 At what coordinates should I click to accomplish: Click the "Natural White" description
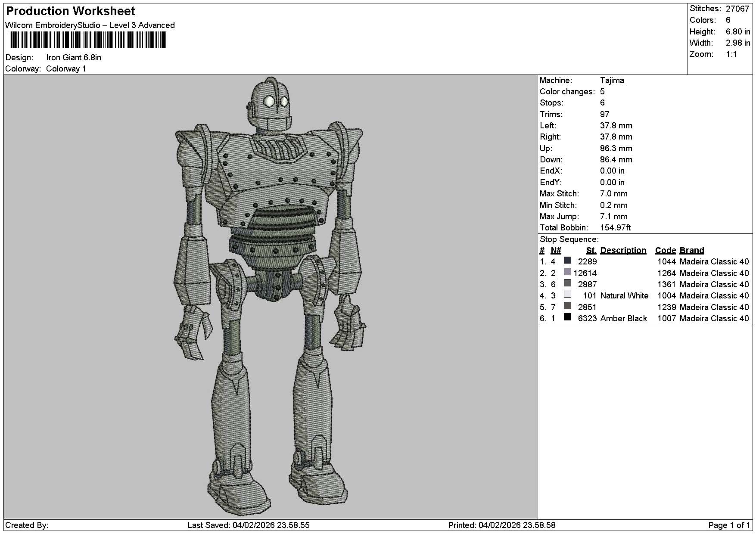coord(624,296)
